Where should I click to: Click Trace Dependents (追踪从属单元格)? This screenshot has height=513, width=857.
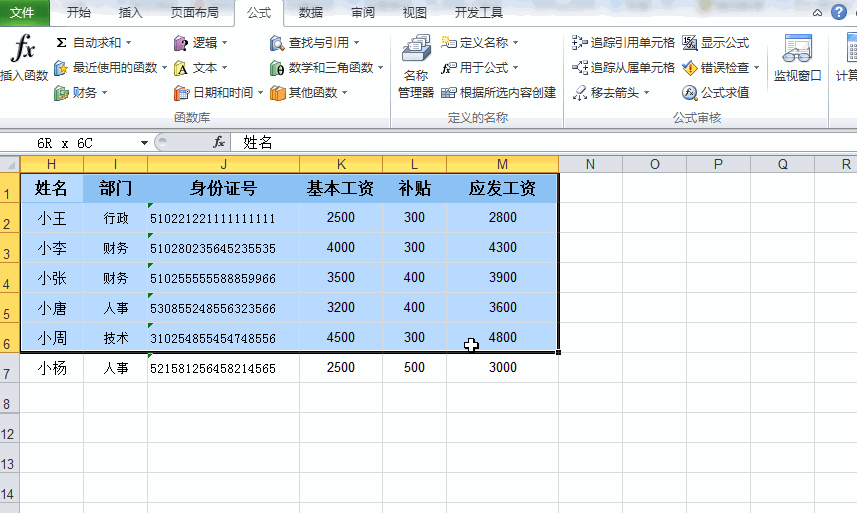coord(623,68)
